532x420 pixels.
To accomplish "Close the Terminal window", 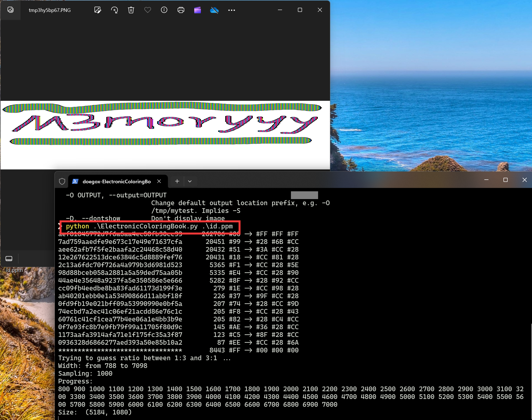I will 525,180.
